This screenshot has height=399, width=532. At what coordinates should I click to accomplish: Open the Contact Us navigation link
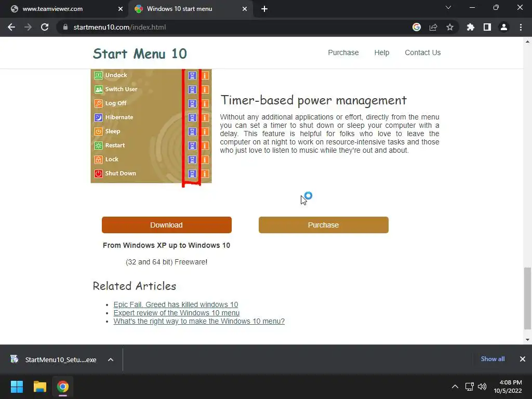(422, 52)
